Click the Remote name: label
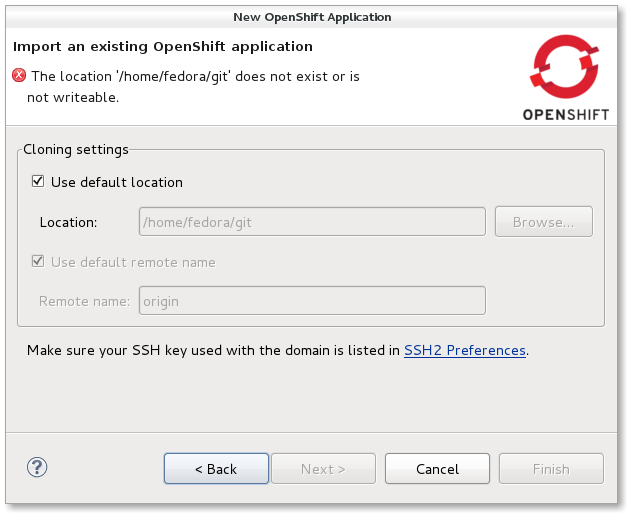Screen dimensions: 627x513 click(x=84, y=301)
